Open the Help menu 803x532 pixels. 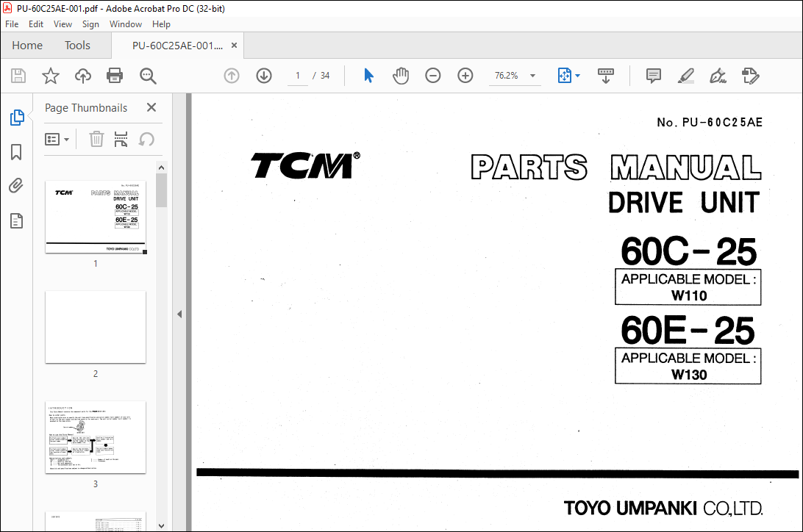pyautogui.click(x=161, y=24)
